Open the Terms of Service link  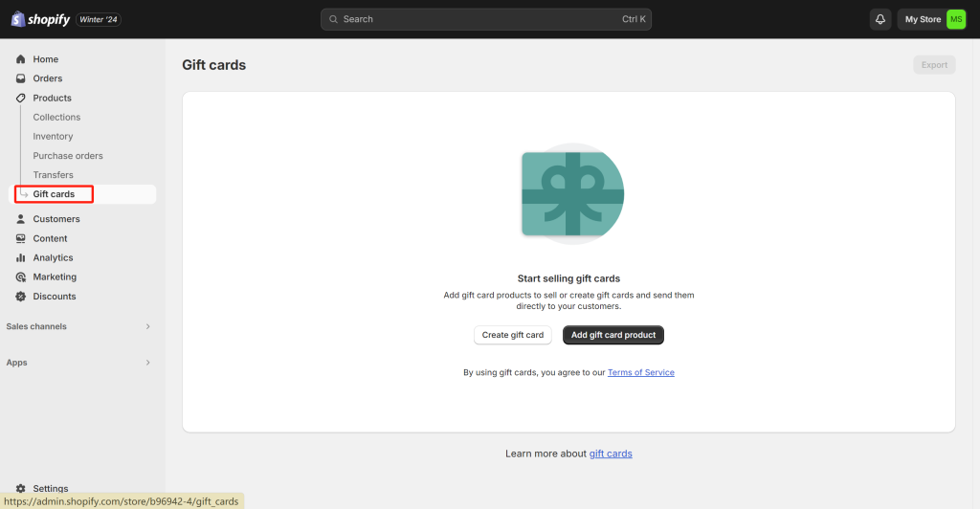(640, 373)
